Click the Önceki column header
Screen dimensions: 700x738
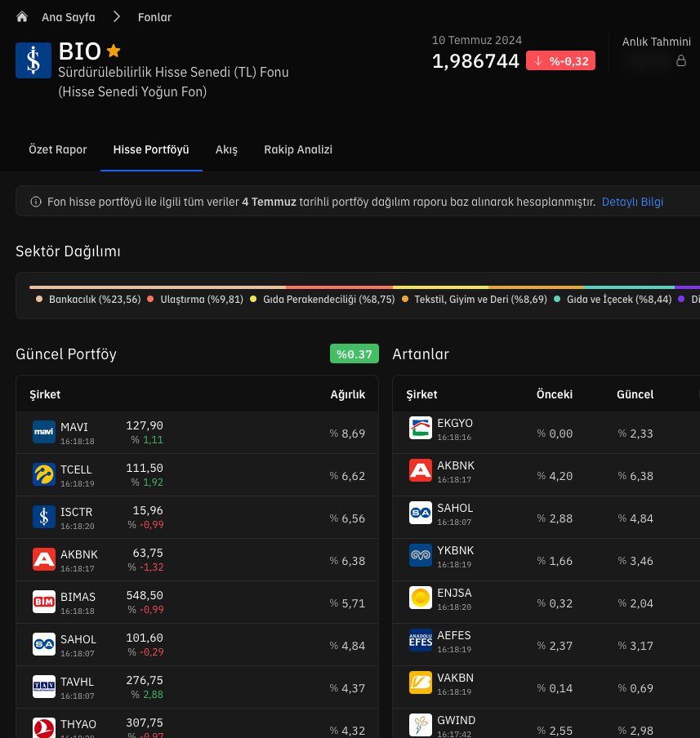(555, 394)
